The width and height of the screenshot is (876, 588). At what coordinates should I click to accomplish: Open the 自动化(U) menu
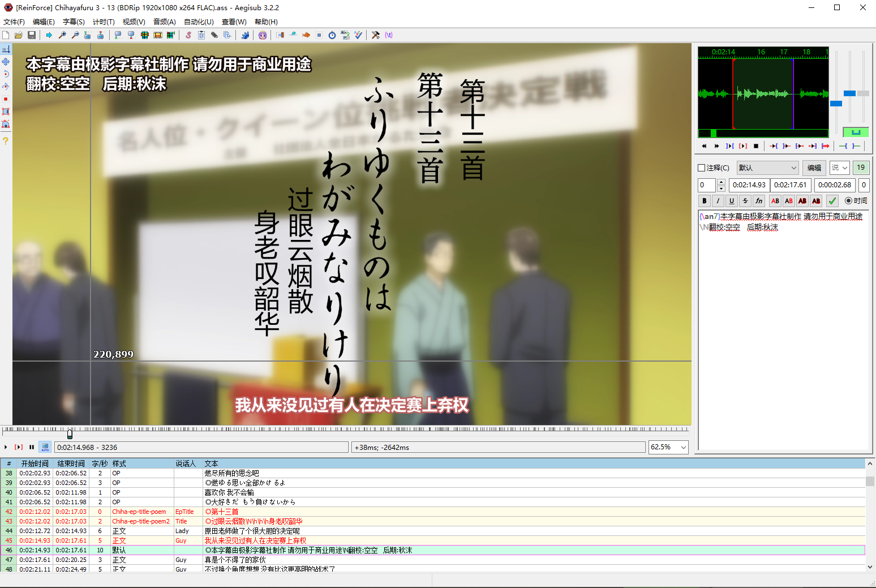pos(199,22)
